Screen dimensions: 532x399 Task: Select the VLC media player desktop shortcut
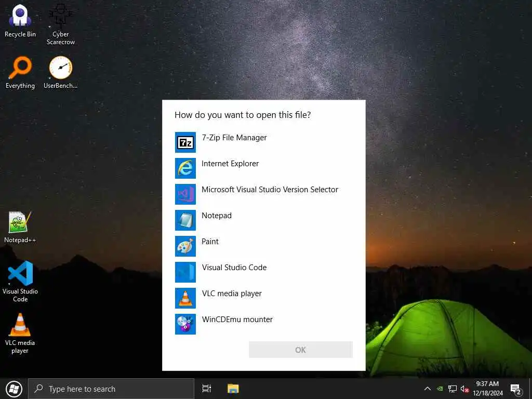pyautogui.click(x=20, y=334)
